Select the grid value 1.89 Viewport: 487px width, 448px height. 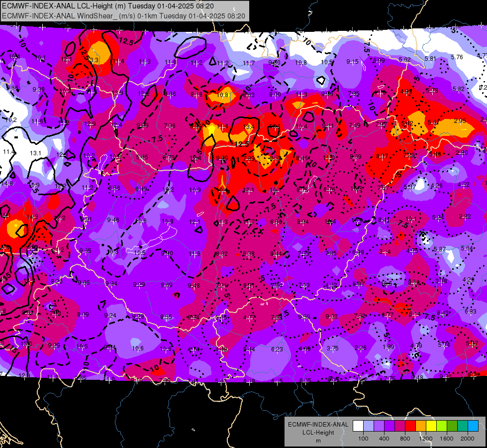pos(388,346)
